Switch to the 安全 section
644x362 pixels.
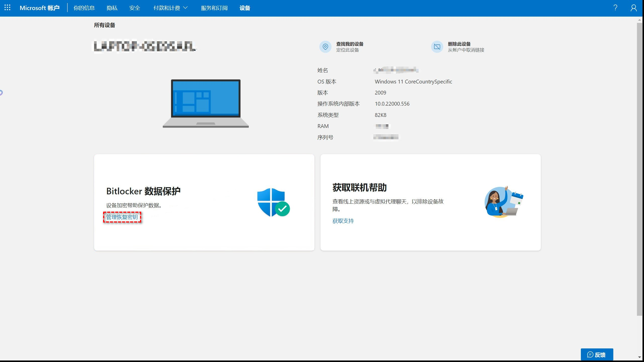pos(135,8)
